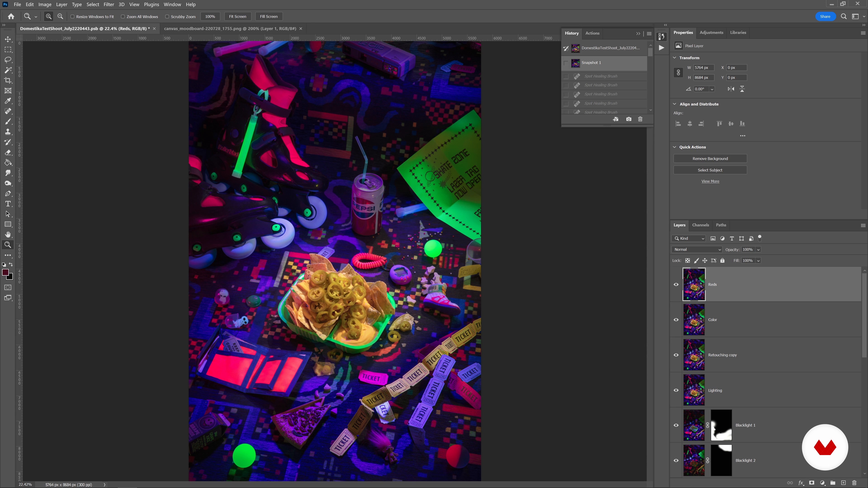
Task: Select the Eraser tool
Action: coord(8,152)
